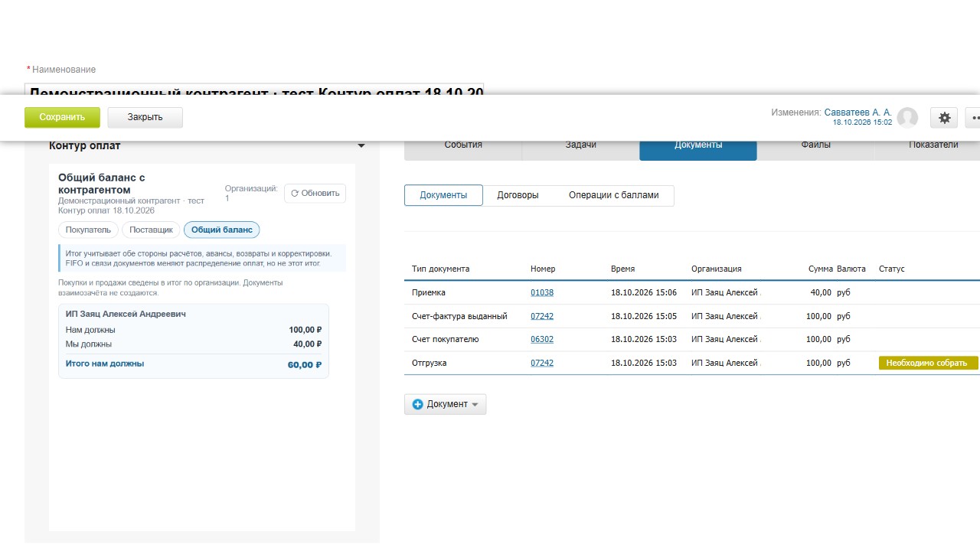Click the 60,00 ₽ total balance value

point(305,365)
